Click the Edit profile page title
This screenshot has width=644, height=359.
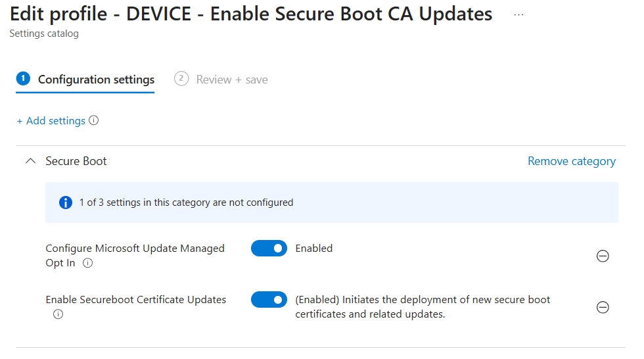(250, 14)
